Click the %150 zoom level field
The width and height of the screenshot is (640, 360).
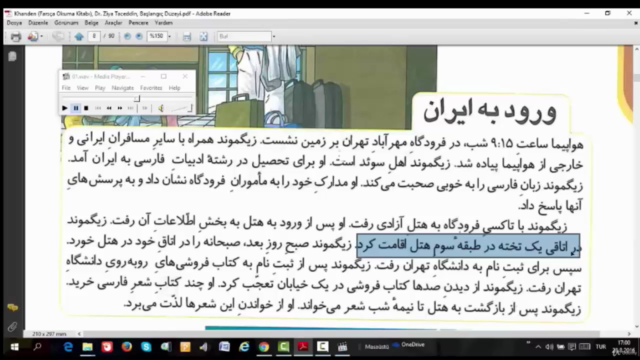click(157, 36)
